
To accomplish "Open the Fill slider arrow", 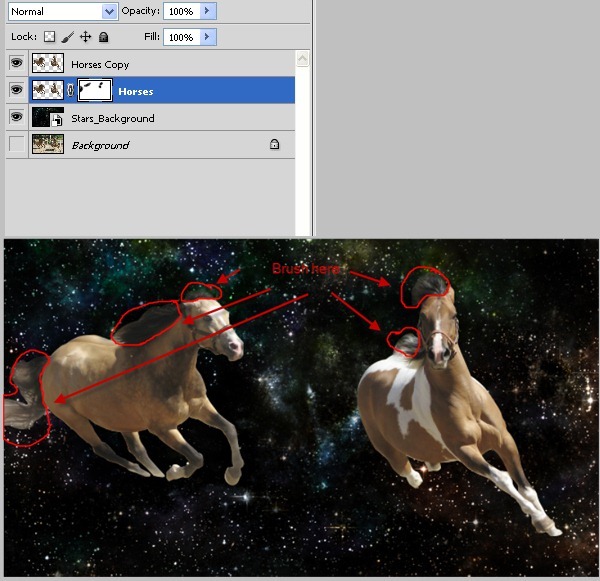I will pyautogui.click(x=208, y=37).
